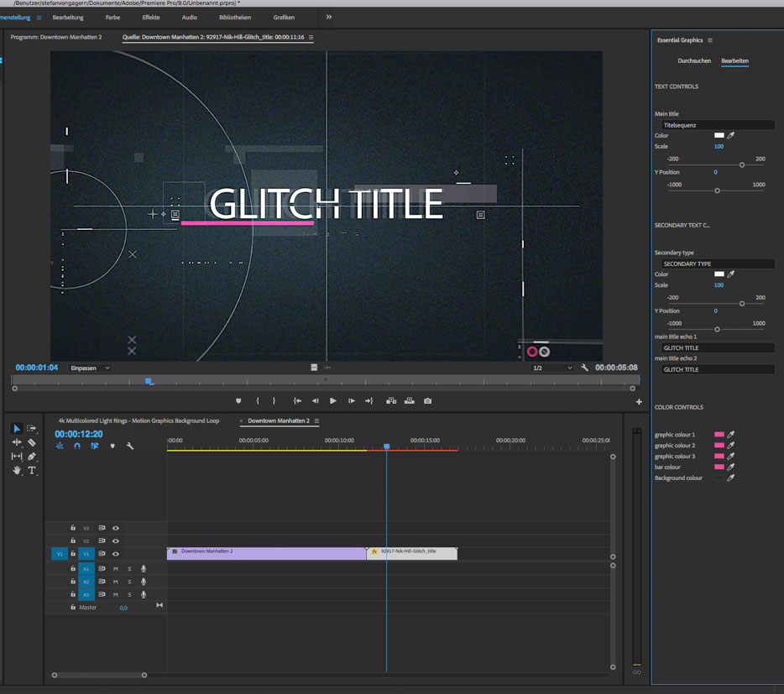
Task: Toggle visibility of track V3
Action: tap(116, 528)
